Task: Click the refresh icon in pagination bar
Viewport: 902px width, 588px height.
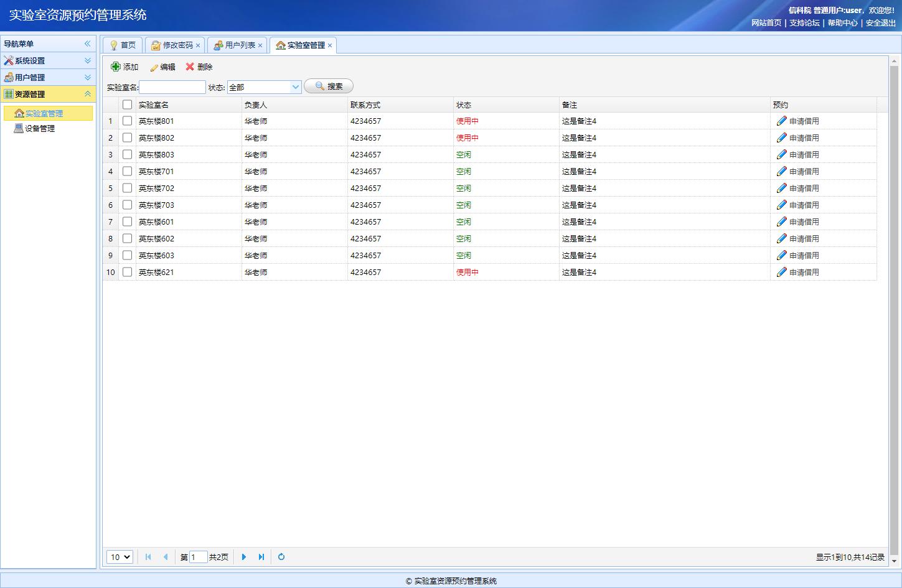Action: click(x=281, y=557)
